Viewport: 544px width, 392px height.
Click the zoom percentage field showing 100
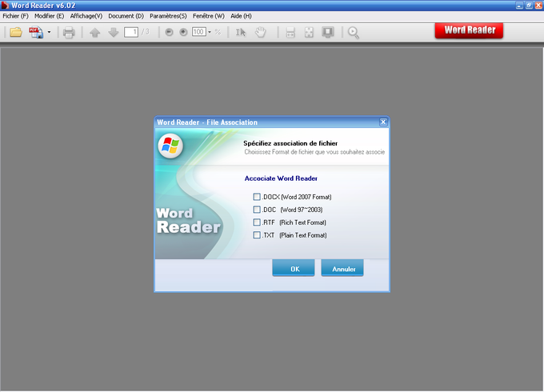199,32
